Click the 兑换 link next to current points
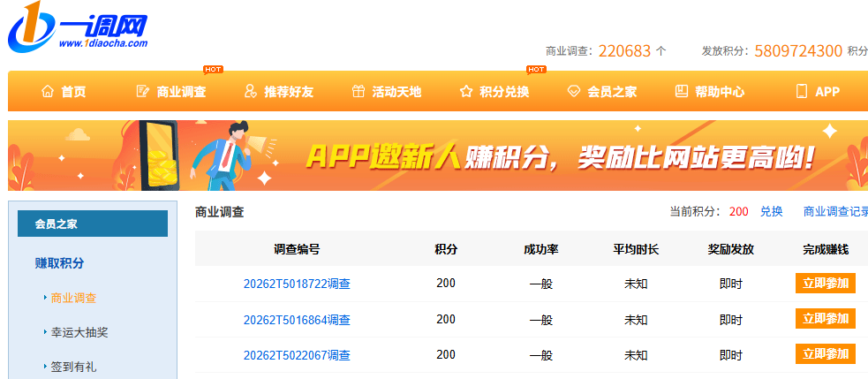Viewport: 868px width, 379px height. coord(771,212)
